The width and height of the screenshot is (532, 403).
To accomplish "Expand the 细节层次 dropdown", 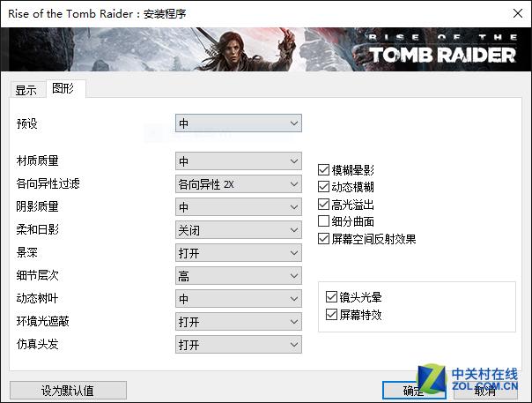I will click(x=238, y=276).
